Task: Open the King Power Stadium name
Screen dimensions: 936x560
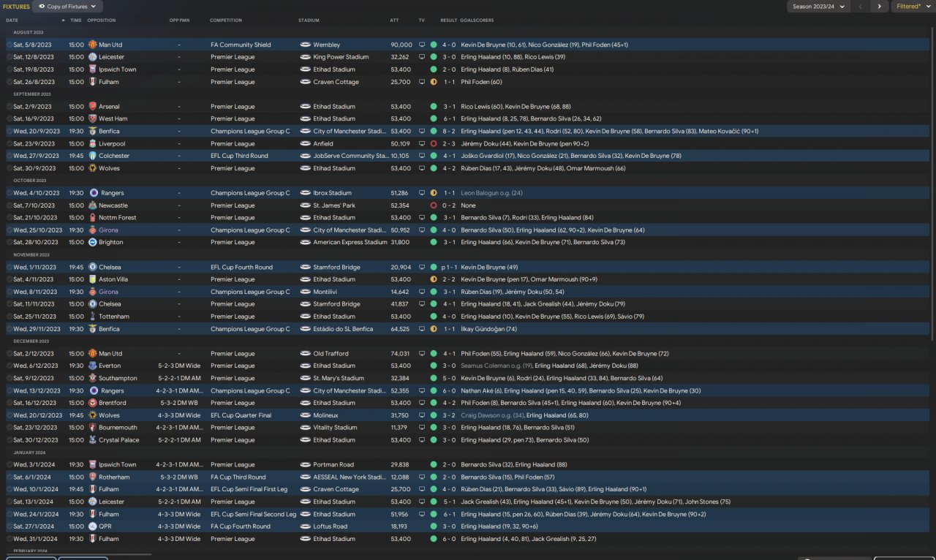Action: click(341, 57)
